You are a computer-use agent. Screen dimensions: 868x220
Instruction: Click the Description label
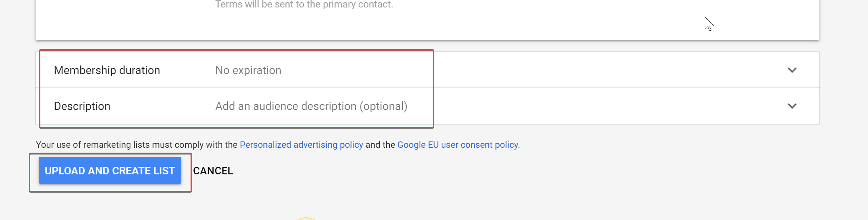click(82, 106)
